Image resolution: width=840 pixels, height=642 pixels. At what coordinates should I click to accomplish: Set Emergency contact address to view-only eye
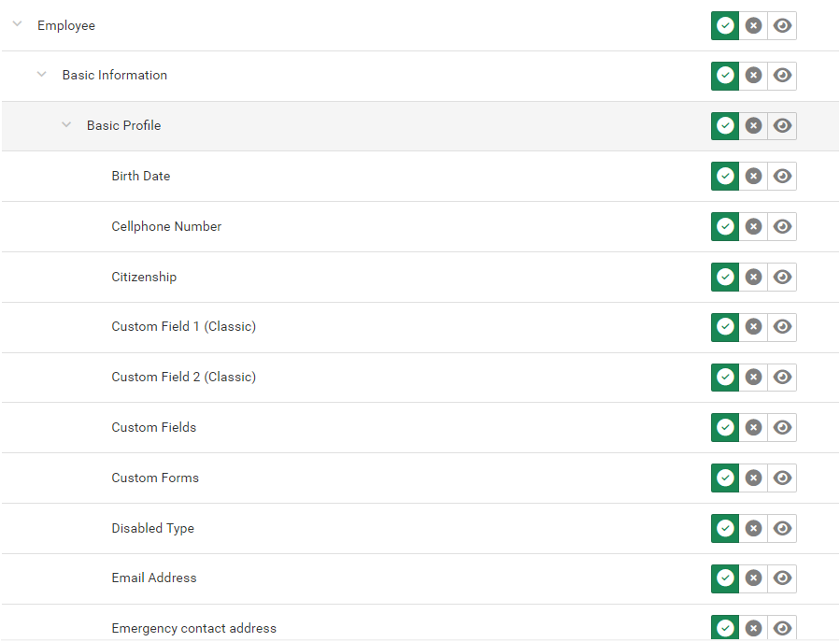click(x=783, y=628)
